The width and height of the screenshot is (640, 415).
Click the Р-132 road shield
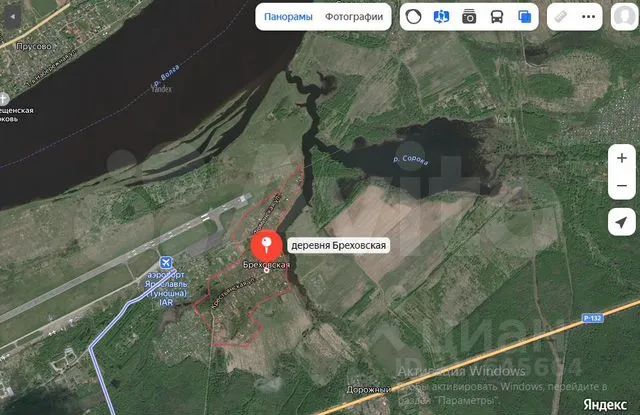point(593,318)
